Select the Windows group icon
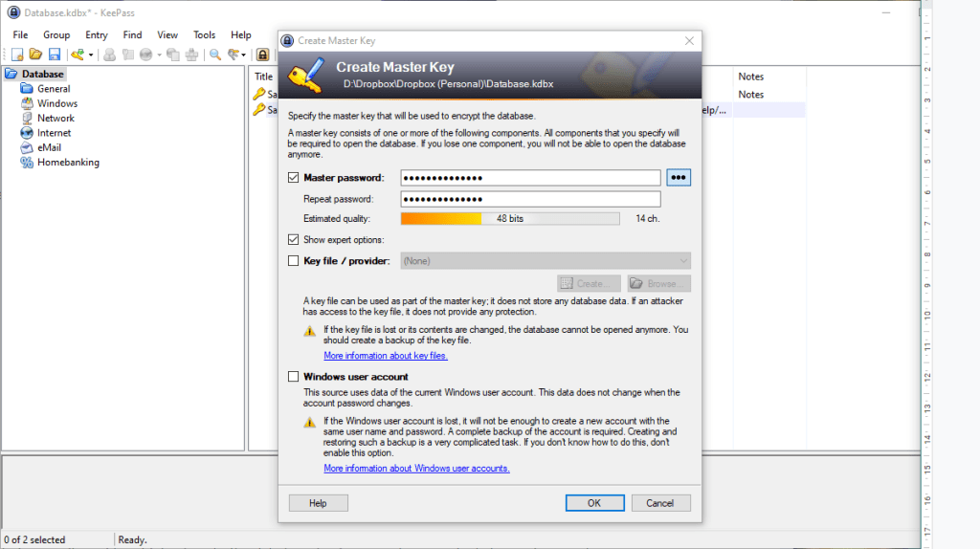Viewport: 980px width, 549px height. (27, 103)
